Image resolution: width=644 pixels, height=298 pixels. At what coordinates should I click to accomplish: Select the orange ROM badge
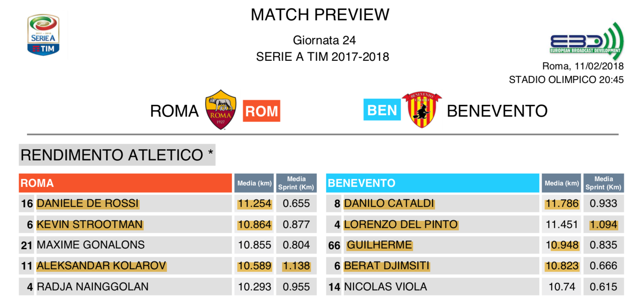[262, 111]
